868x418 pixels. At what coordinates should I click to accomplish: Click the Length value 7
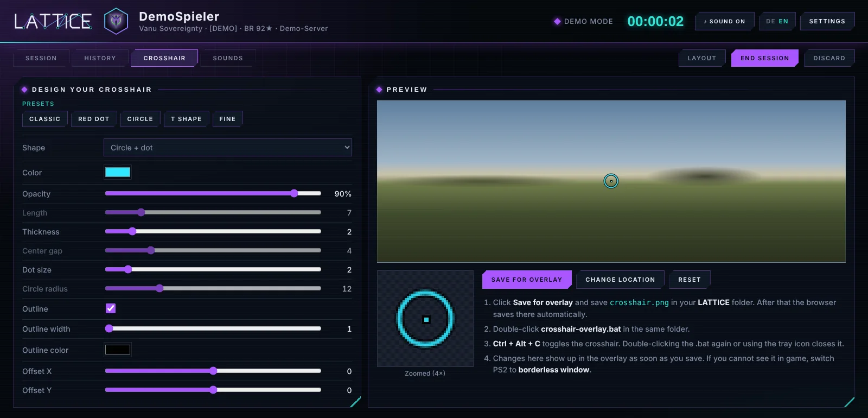(x=349, y=213)
